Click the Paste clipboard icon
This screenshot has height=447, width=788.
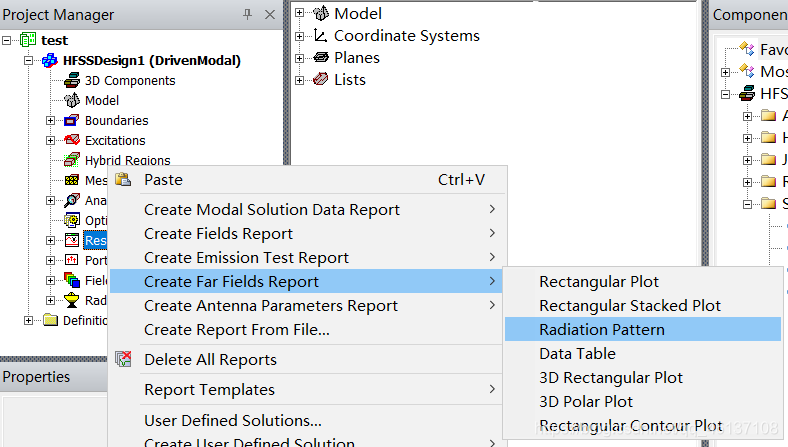coord(123,180)
